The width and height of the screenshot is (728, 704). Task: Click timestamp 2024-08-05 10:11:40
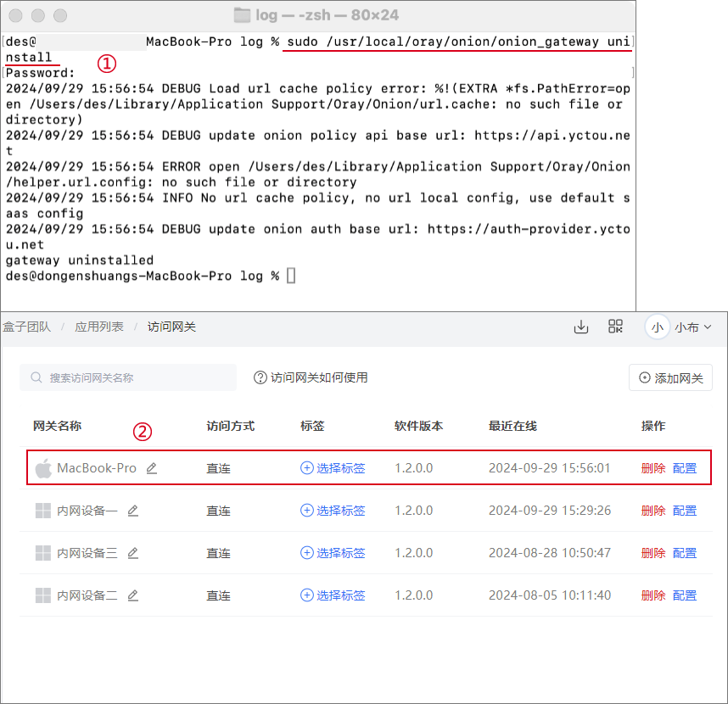(x=550, y=595)
